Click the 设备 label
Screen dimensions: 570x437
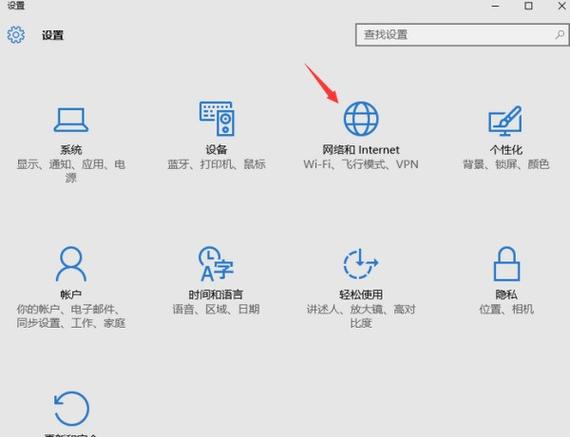(x=216, y=150)
